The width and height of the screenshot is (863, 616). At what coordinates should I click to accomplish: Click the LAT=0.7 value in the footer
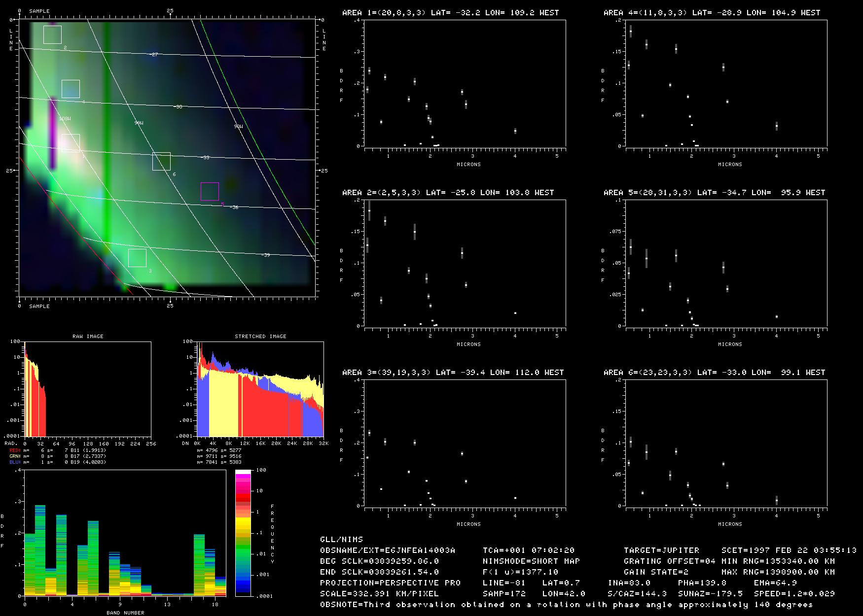pos(561,583)
